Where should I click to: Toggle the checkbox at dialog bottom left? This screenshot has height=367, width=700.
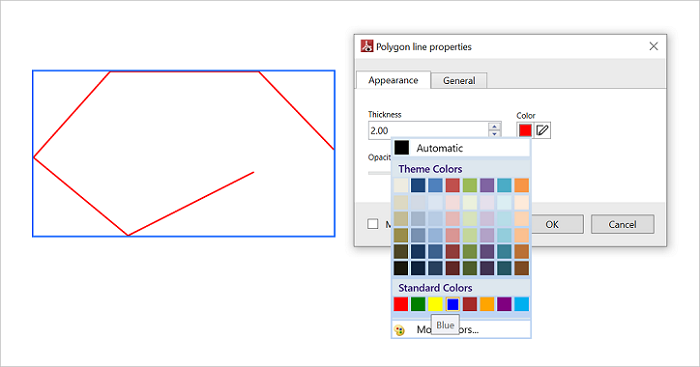[x=373, y=224]
